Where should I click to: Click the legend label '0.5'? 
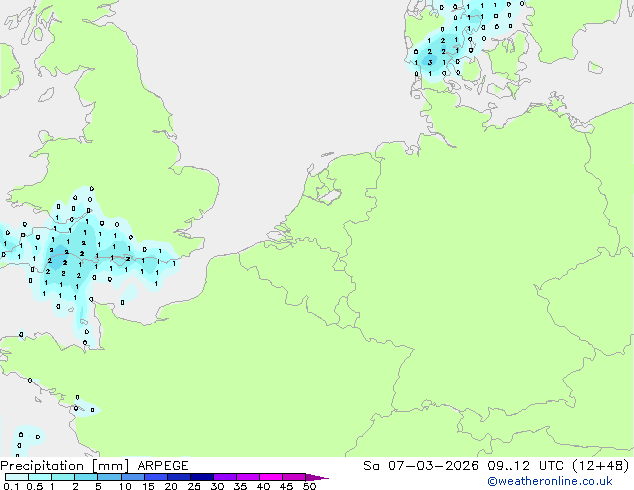(34, 486)
